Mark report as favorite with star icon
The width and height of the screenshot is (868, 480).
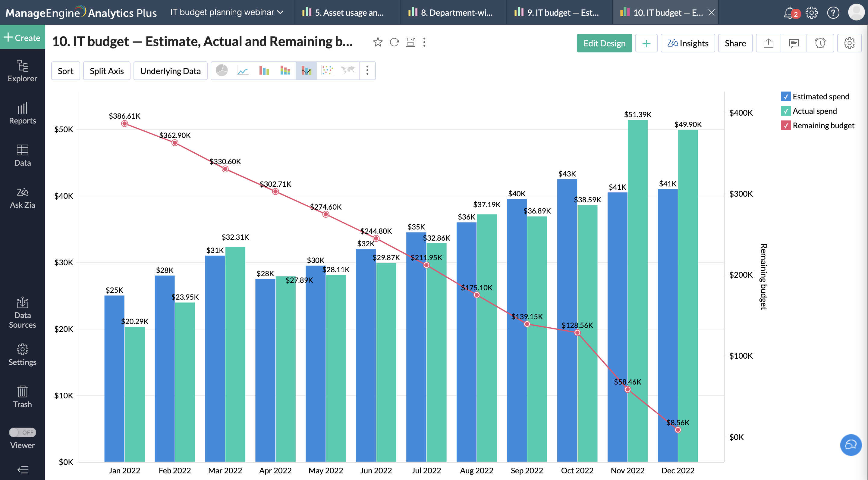[x=378, y=42]
